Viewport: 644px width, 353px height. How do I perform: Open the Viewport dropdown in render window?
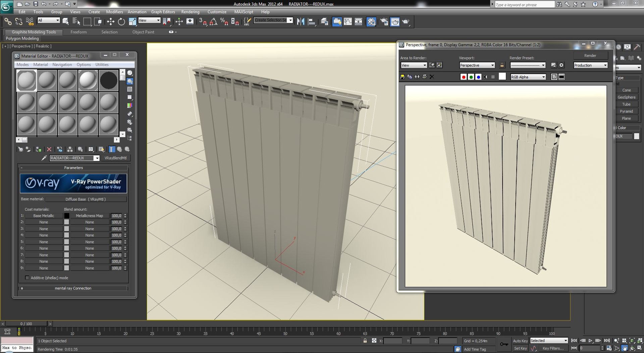click(x=477, y=65)
